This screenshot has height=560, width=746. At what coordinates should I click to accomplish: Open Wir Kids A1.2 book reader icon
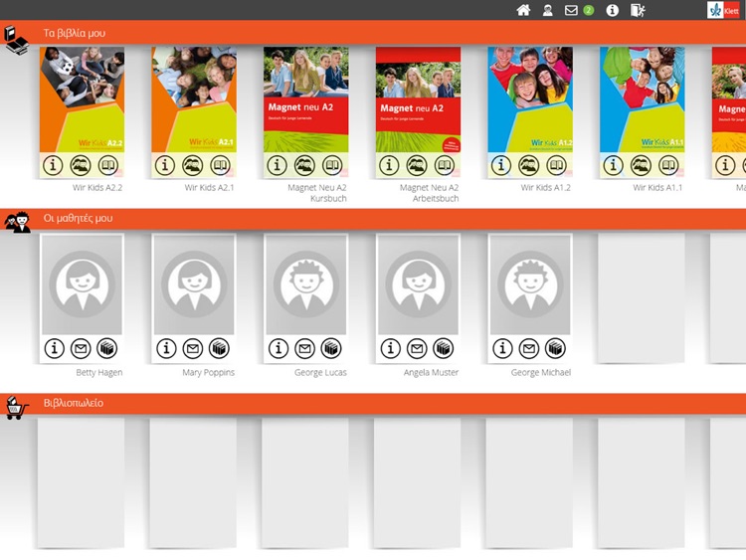tap(556, 165)
